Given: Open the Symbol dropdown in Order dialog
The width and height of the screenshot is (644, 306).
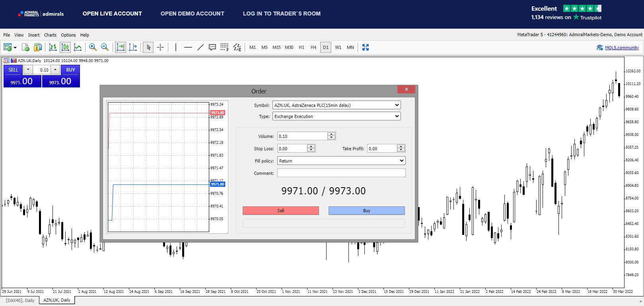Looking at the screenshot, I should [337, 105].
